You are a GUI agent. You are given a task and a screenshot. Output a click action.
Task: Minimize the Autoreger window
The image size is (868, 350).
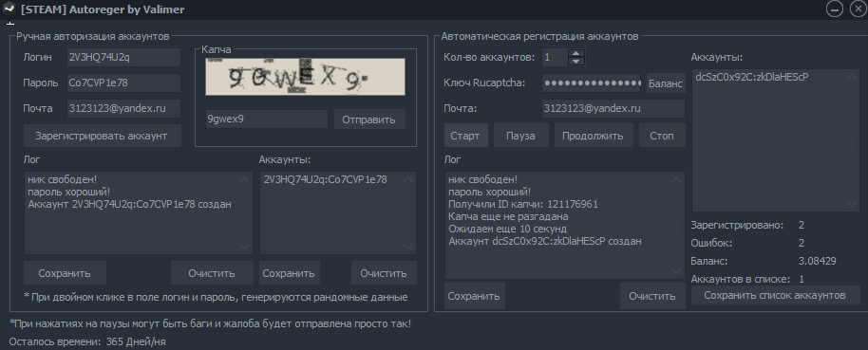point(835,9)
